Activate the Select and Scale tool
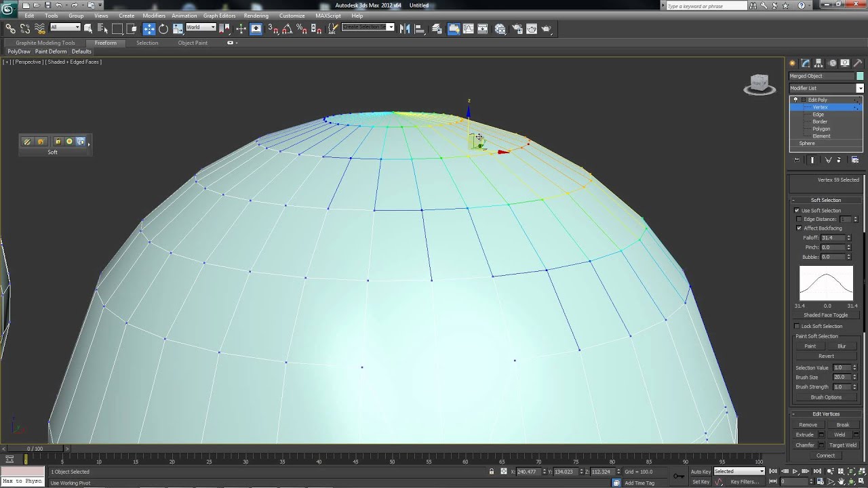The height and width of the screenshot is (488, 868). click(178, 28)
